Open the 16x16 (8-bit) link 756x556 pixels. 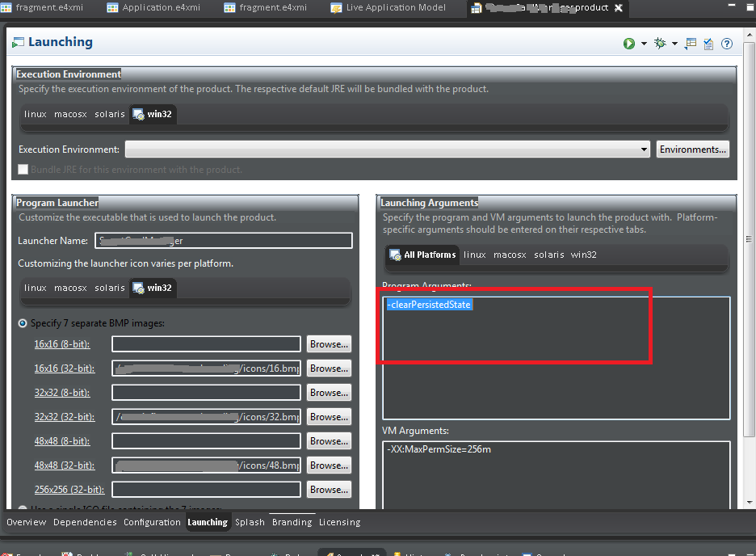click(61, 344)
